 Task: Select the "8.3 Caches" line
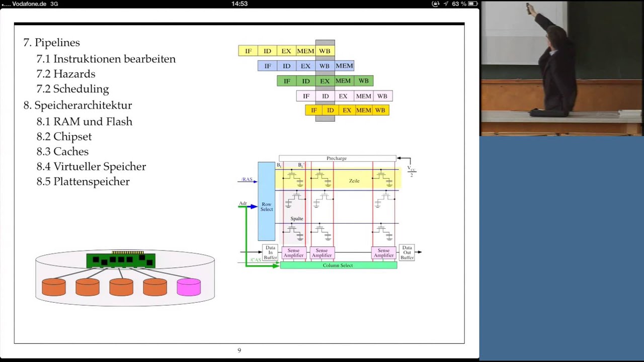click(62, 151)
